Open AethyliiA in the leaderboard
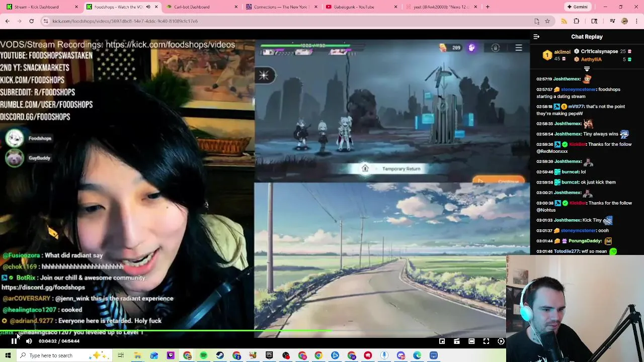Viewport: 644px width, 362px height. (591, 59)
